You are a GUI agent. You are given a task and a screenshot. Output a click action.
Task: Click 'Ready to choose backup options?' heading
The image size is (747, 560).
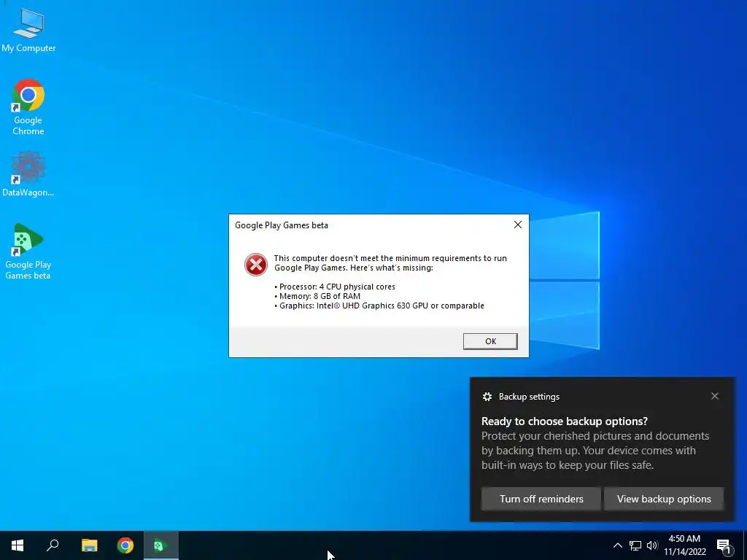565,421
